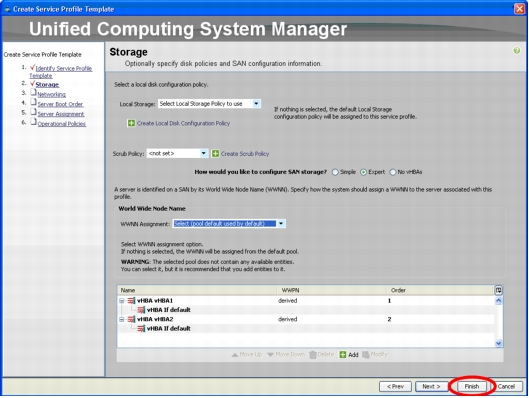Click the Delete trash icon

click(x=313, y=354)
